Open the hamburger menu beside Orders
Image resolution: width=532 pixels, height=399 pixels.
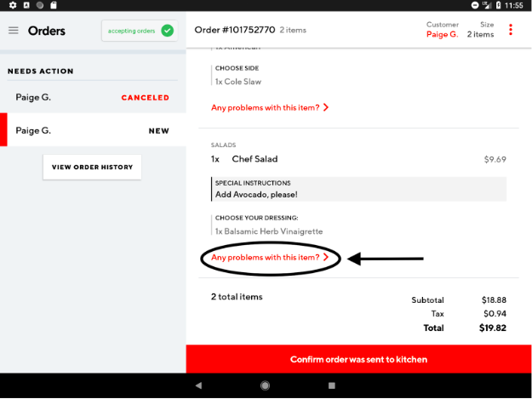point(13,31)
